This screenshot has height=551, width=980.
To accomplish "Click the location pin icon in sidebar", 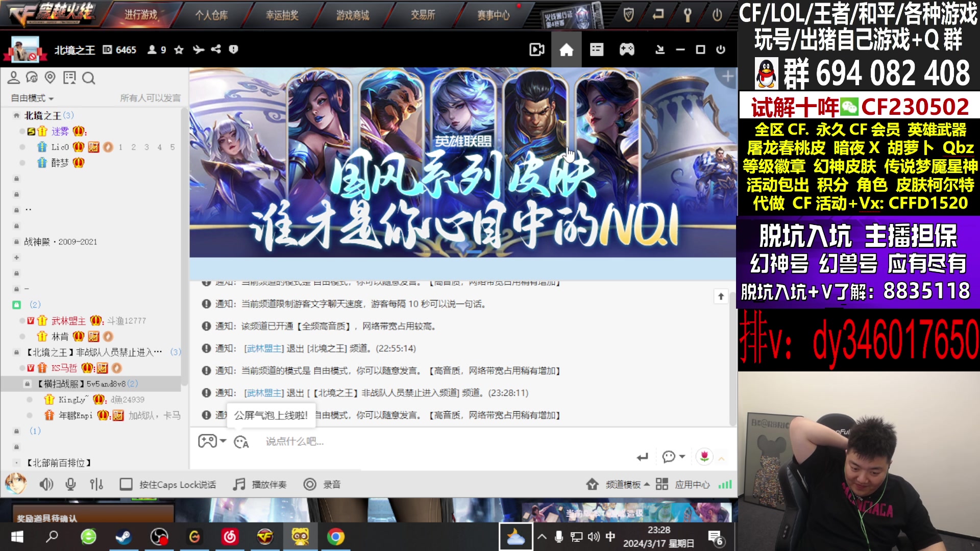I will 50,78.
